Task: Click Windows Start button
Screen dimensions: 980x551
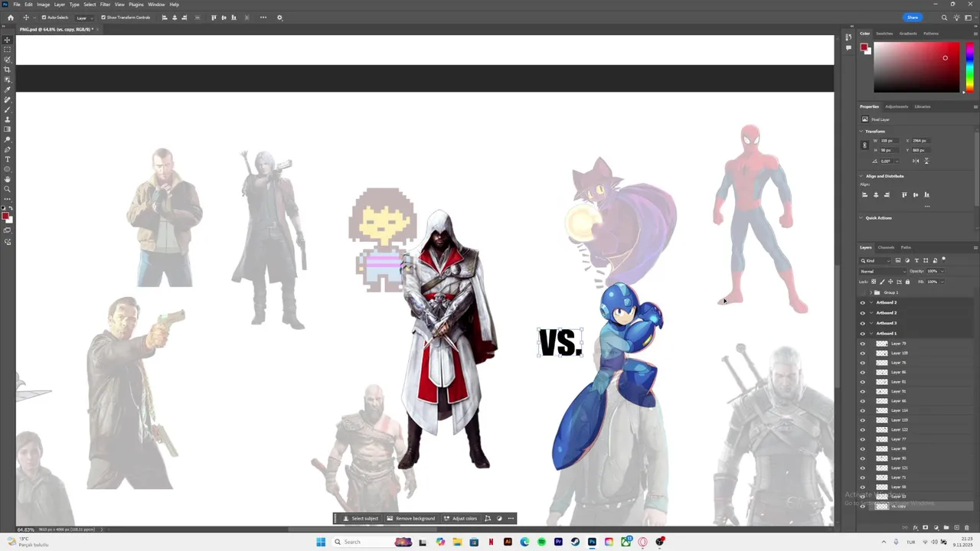Action: pos(321,542)
